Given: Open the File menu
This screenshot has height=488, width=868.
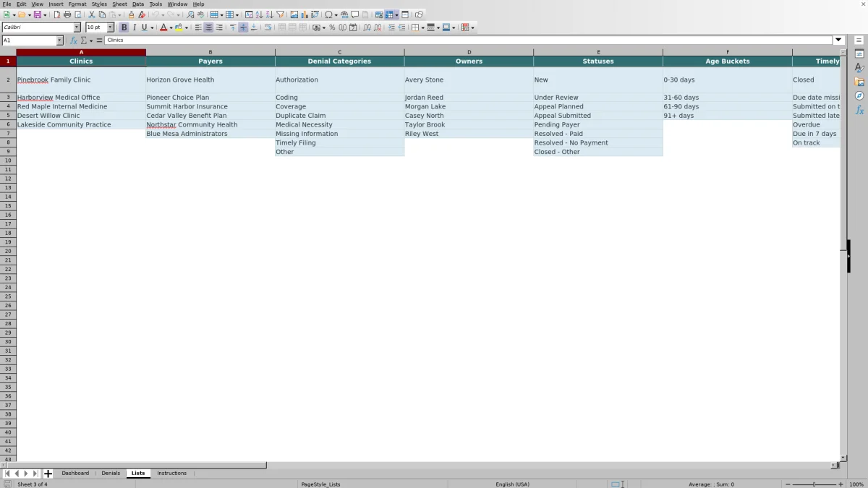Looking at the screenshot, I should (x=7, y=4).
